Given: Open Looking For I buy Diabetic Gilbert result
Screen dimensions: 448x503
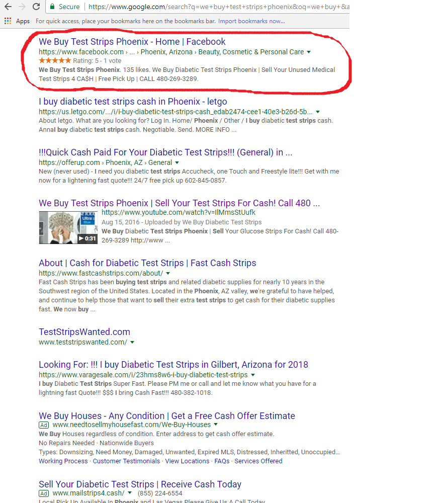Looking at the screenshot, I should click(x=173, y=365).
